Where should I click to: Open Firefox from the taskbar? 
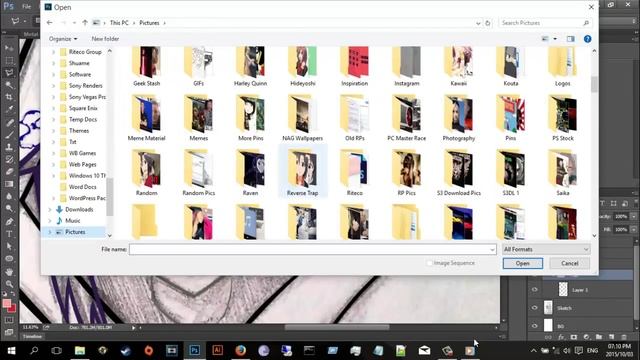pos(240,350)
